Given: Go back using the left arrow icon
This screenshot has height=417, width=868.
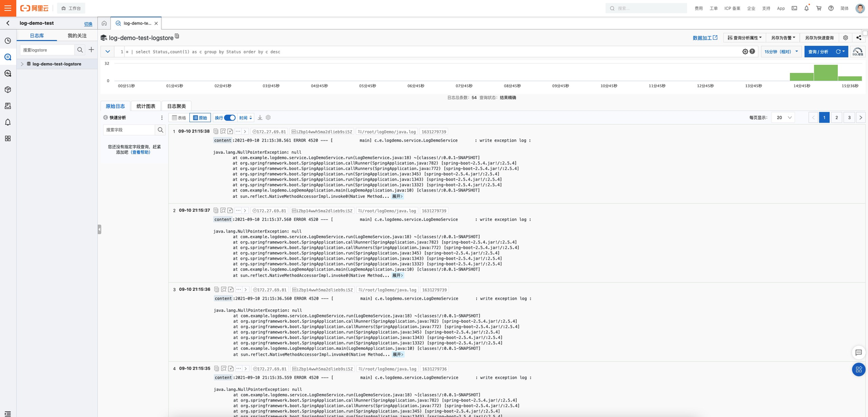Looking at the screenshot, I should [8, 23].
